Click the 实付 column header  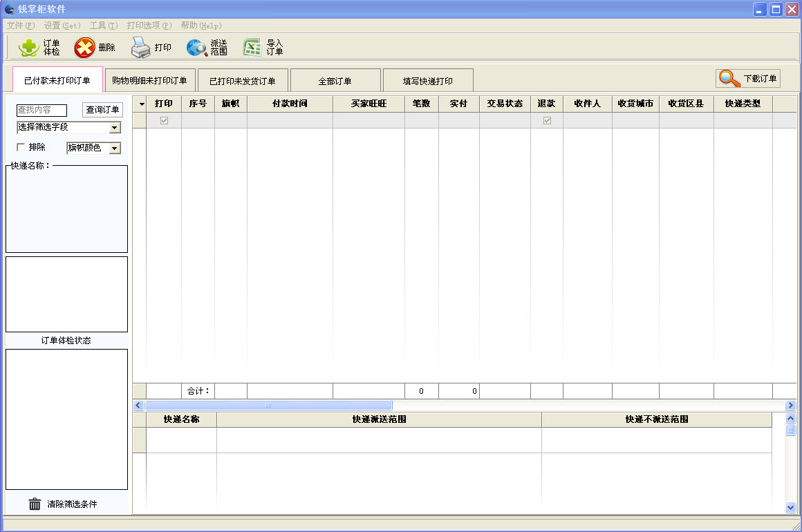(x=459, y=104)
